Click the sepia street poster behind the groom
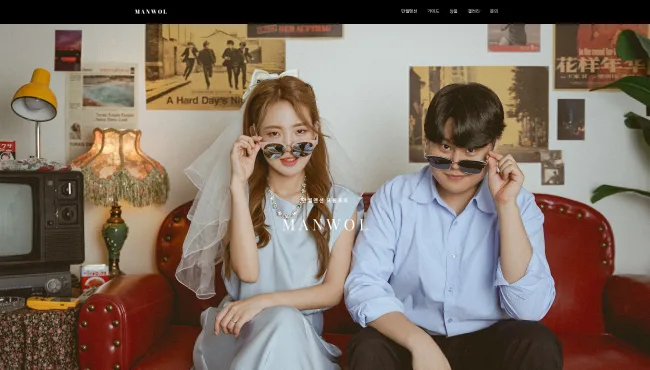 coord(479,114)
